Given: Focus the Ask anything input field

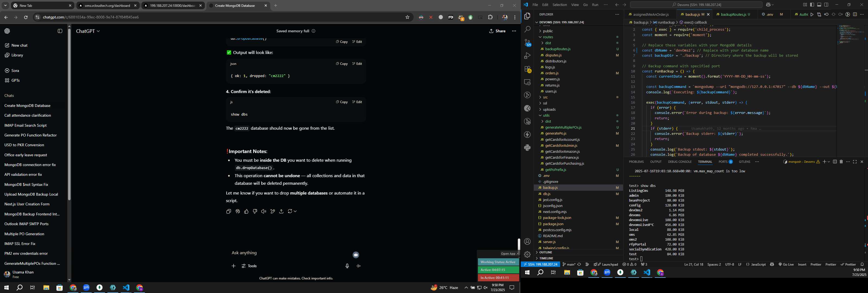Looking at the screenshot, I should point(290,253).
